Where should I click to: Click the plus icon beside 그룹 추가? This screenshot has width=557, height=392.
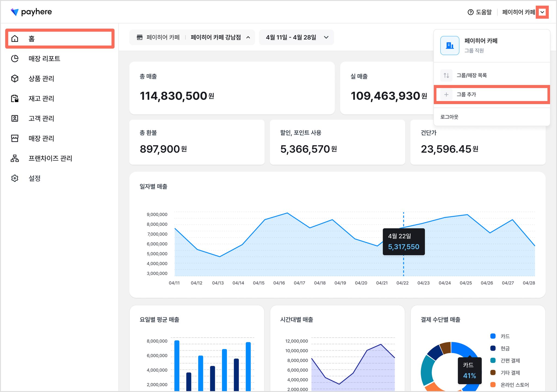click(446, 95)
